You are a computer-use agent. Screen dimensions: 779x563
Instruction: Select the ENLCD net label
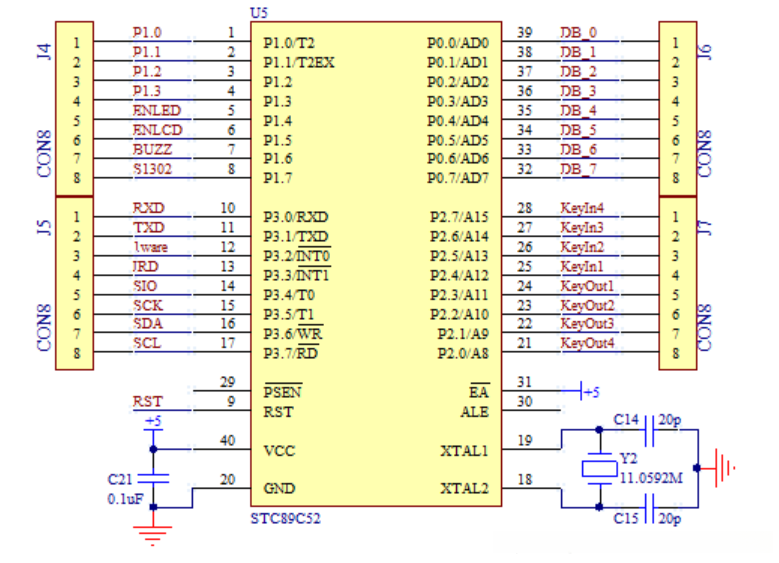tap(157, 130)
